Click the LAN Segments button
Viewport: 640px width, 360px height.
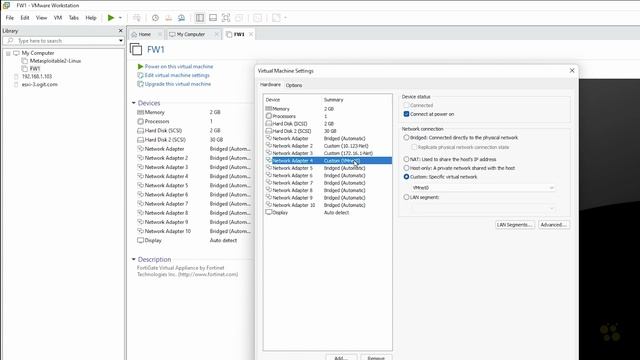[515, 224]
